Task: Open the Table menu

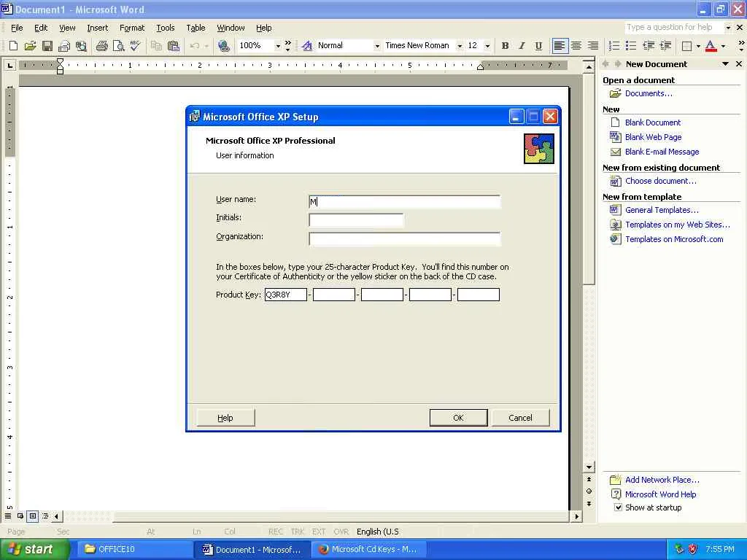Action: click(196, 28)
